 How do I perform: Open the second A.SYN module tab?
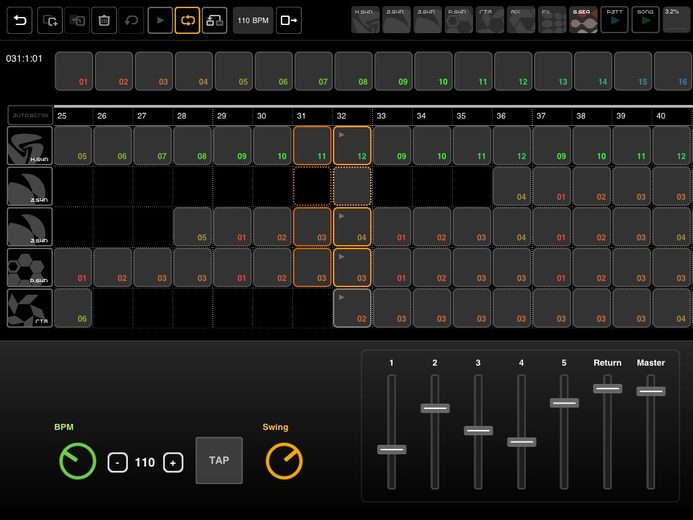pos(427,20)
